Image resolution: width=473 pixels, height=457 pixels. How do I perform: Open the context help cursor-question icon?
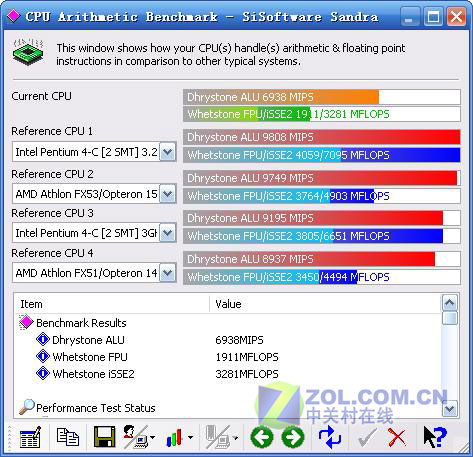pyautogui.click(x=435, y=437)
